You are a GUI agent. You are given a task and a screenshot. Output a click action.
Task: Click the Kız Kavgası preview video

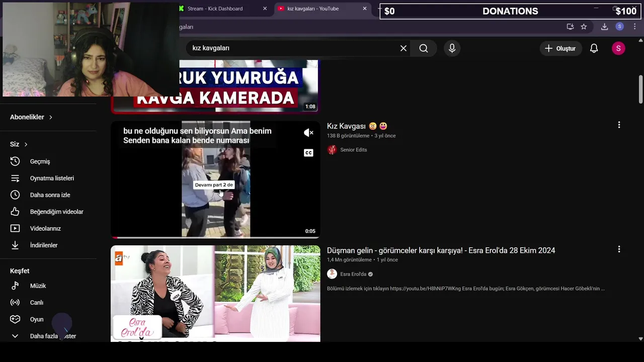(x=215, y=179)
